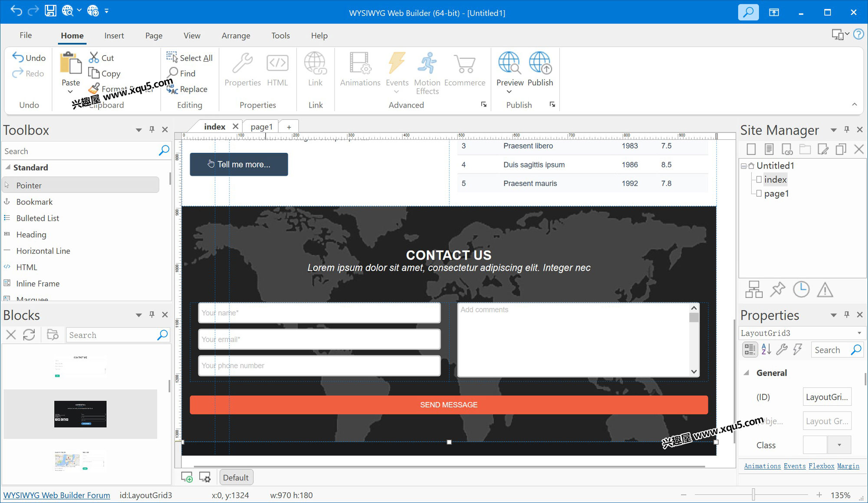
Task: Open the Class property dropdown
Action: [839, 445]
